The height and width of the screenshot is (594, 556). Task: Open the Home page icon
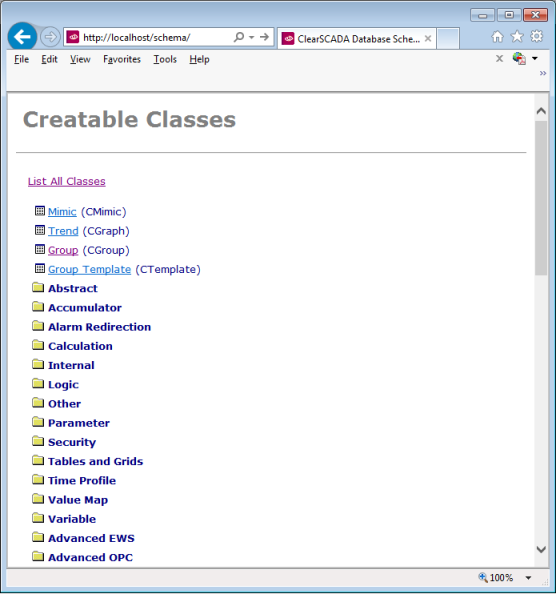pos(497,37)
